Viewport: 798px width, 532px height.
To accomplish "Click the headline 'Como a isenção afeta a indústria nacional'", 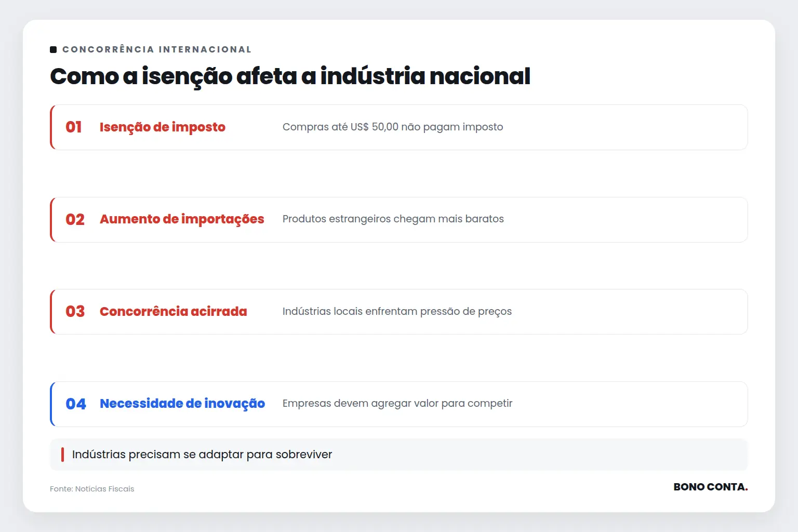I will (290, 76).
